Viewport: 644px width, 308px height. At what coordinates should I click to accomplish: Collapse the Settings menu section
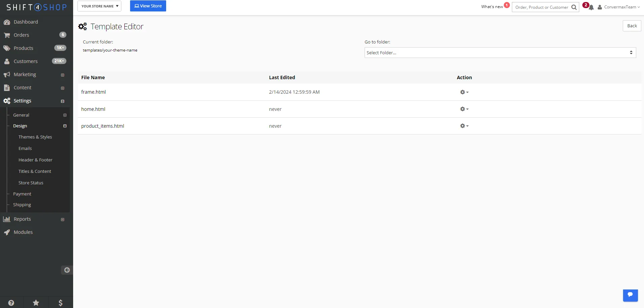point(62,101)
